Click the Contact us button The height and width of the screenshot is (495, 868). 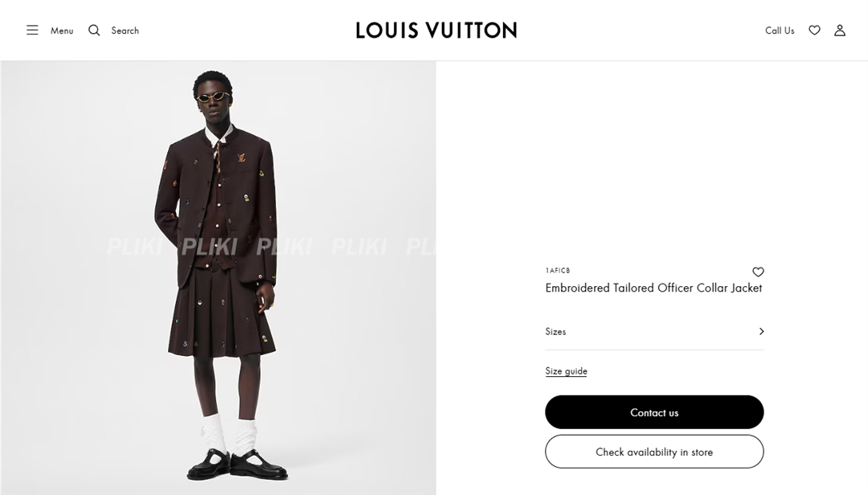pos(654,412)
